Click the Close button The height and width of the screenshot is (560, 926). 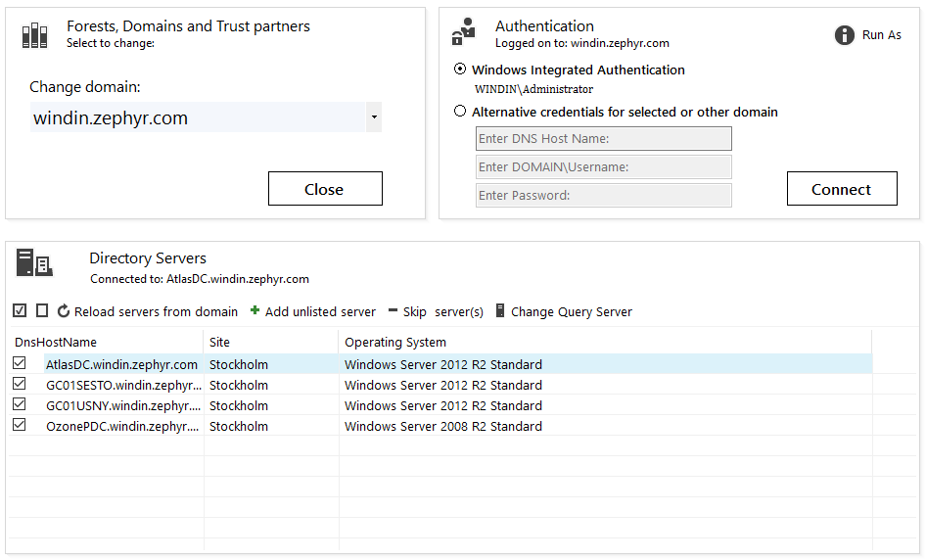point(325,189)
